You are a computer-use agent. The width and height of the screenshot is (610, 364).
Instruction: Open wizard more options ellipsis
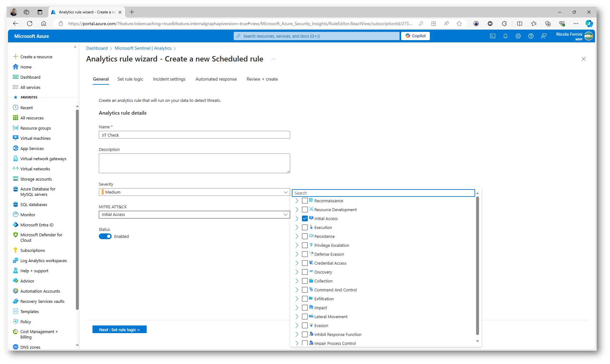coord(274,59)
